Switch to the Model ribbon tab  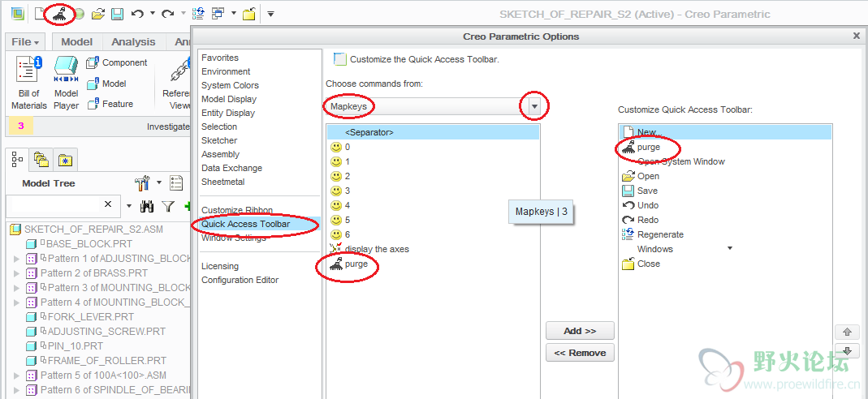(76, 41)
